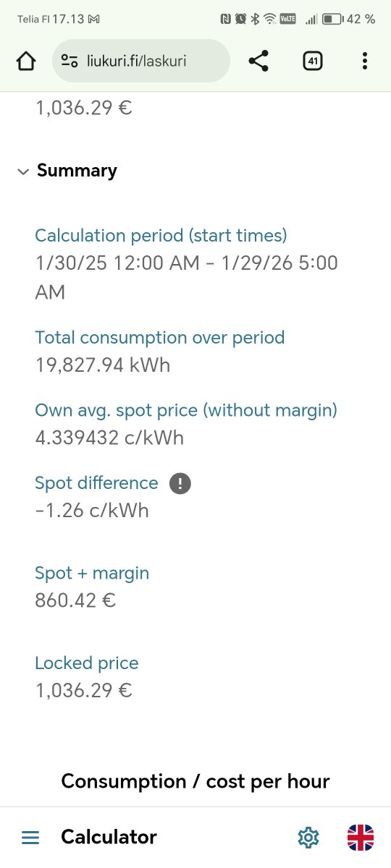Select the Locked price label
This screenshot has width=391, height=868.
coord(87,663)
